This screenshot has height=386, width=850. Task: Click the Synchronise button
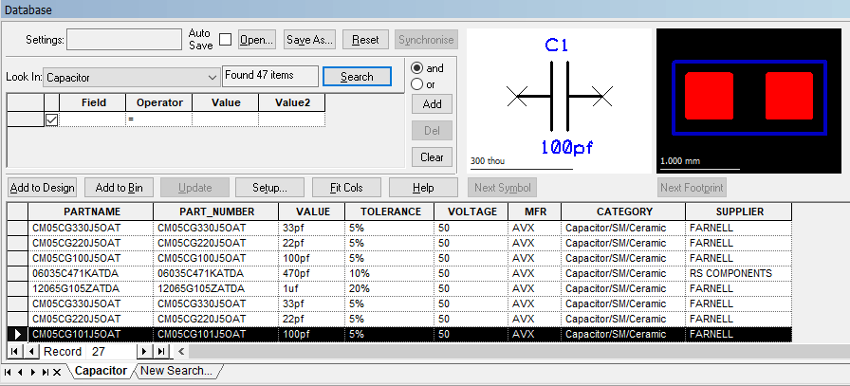coord(426,40)
